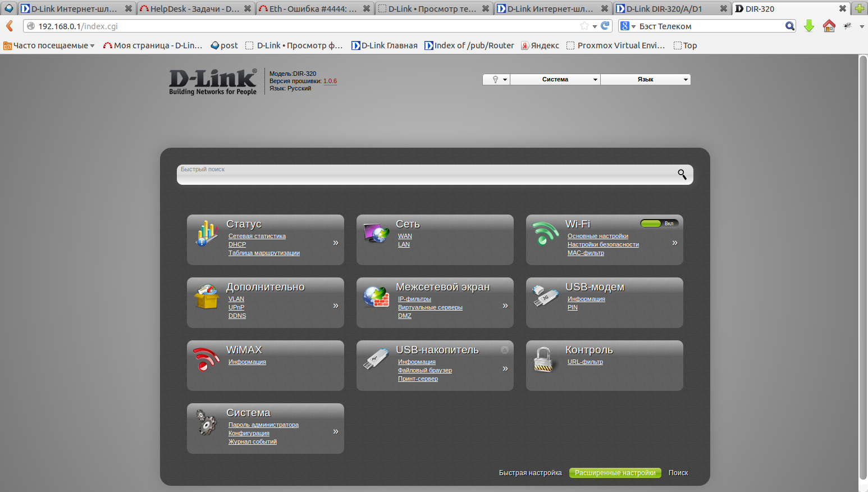Open the Proxmox Virtual Envi... bookmark
This screenshot has height=492, width=868.
pyautogui.click(x=615, y=45)
